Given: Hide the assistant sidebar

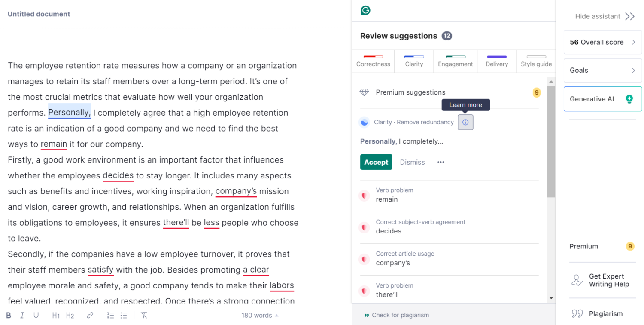Looking at the screenshot, I should (x=605, y=16).
